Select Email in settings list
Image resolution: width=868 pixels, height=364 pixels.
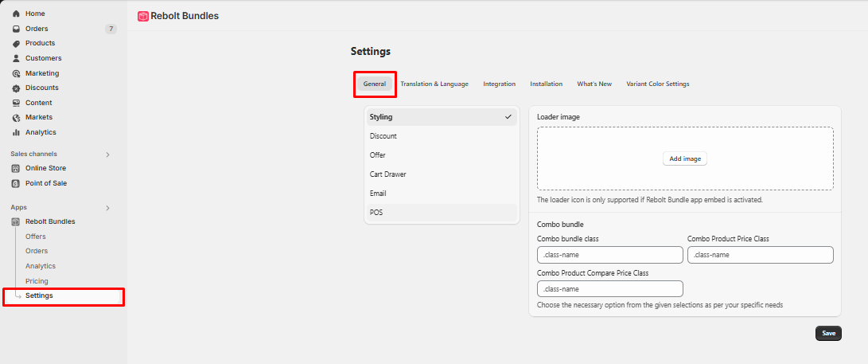(x=442, y=194)
